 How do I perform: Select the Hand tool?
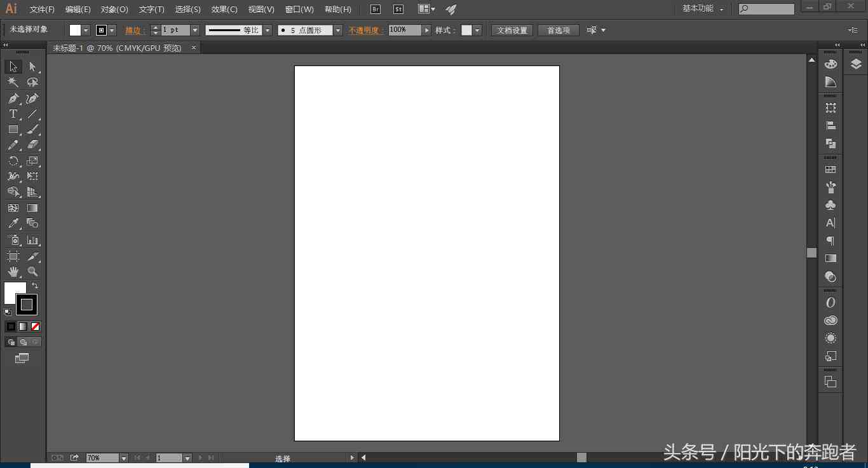[x=13, y=272]
